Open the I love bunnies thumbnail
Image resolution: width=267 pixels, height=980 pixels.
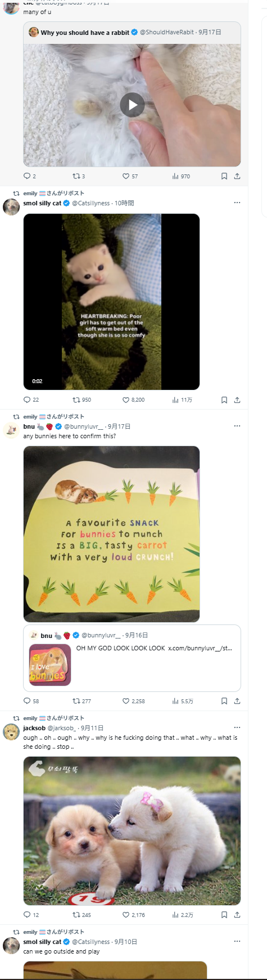pyautogui.click(x=50, y=665)
